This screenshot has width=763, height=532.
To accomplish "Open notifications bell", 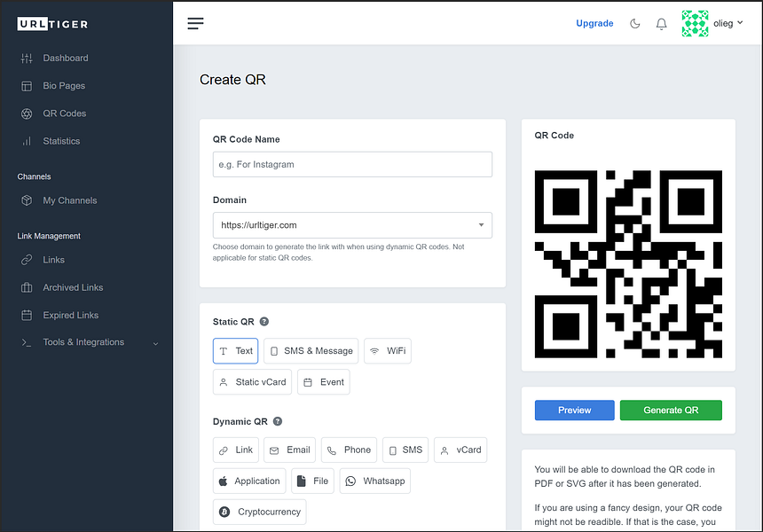I will pos(661,24).
